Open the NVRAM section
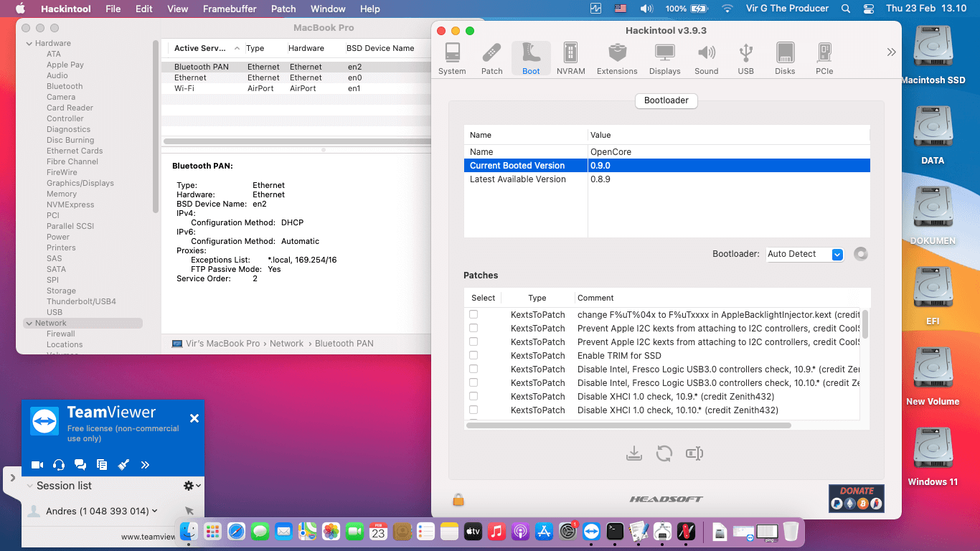The image size is (980, 551). click(570, 57)
